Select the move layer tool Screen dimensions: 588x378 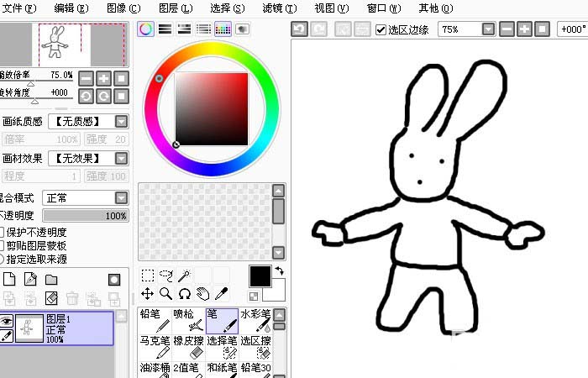coord(147,293)
